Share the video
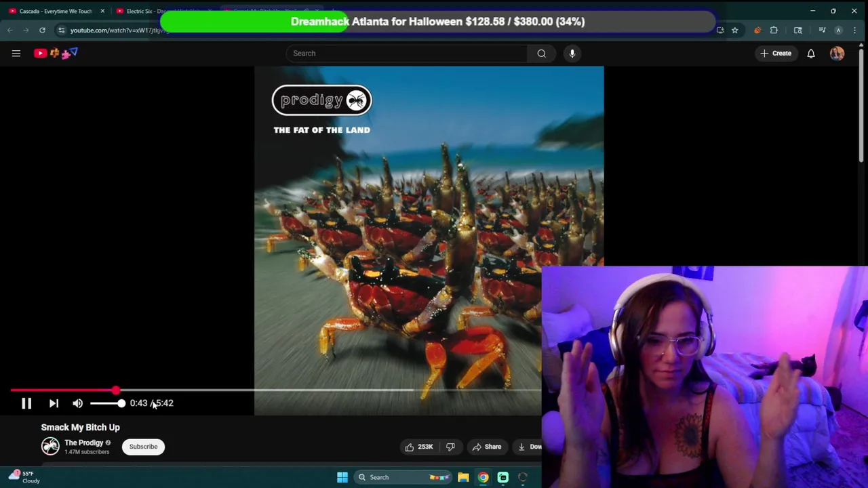 (487, 447)
